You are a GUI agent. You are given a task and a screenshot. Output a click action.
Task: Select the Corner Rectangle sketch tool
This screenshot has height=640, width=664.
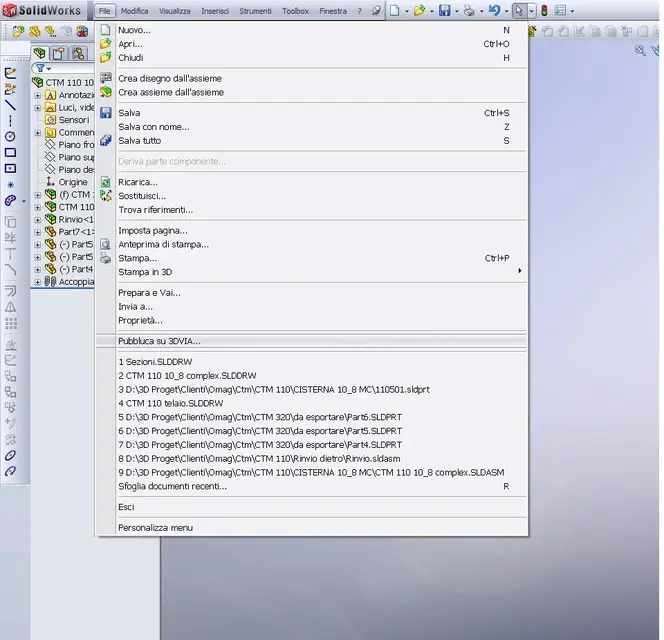[x=10, y=152]
